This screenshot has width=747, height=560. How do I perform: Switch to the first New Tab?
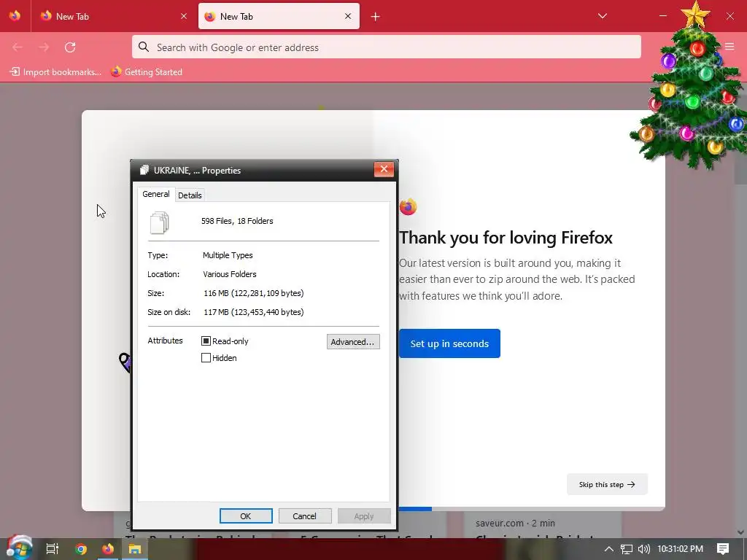114,16
